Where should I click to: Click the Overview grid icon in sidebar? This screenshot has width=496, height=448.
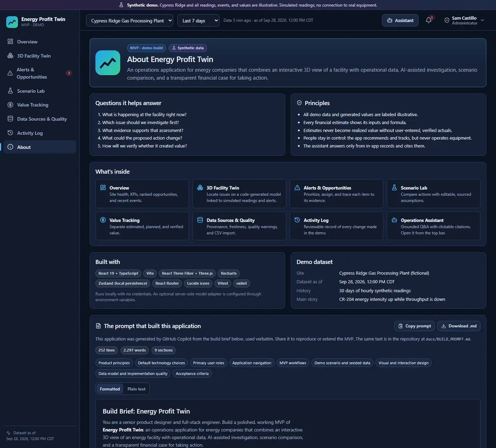(x=10, y=42)
